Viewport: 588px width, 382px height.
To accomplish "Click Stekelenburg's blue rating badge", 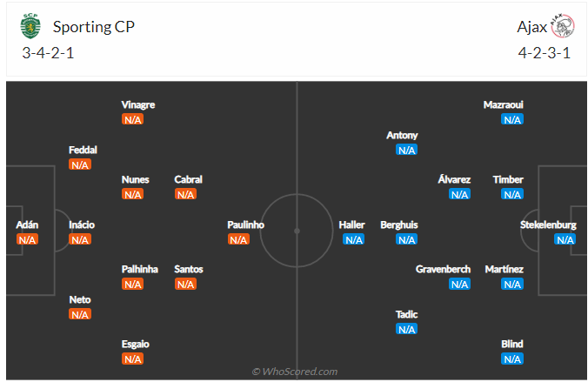I will (x=565, y=239).
